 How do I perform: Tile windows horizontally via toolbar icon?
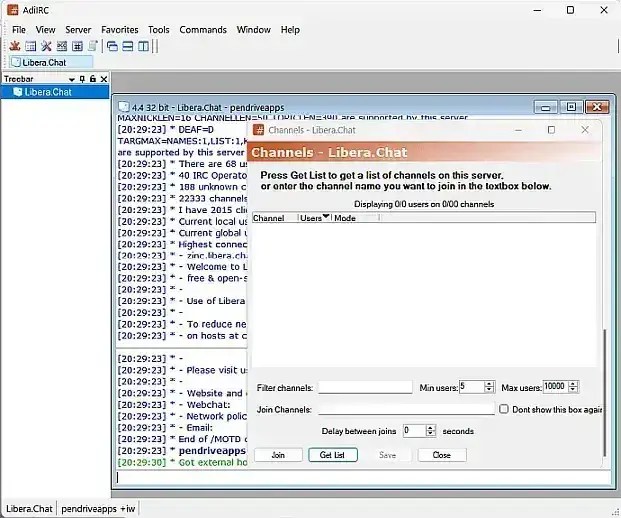coord(128,46)
